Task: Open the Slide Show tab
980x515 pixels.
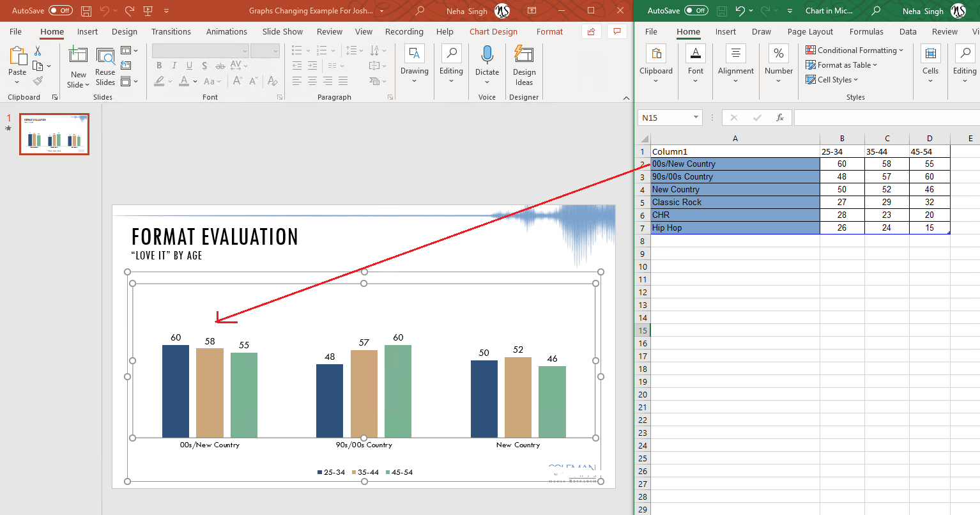Action: [x=282, y=31]
